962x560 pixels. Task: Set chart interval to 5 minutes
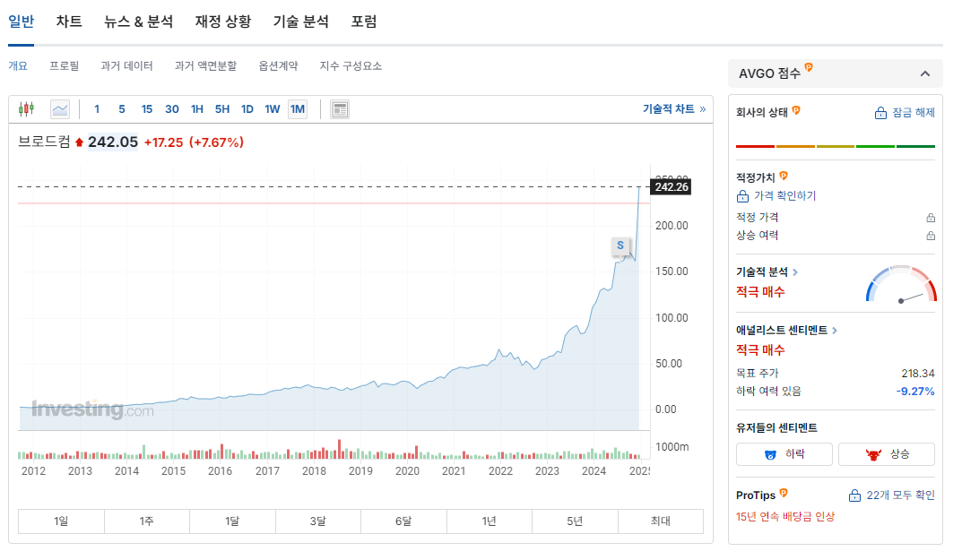pyautogui.click(x=122, y=109)
